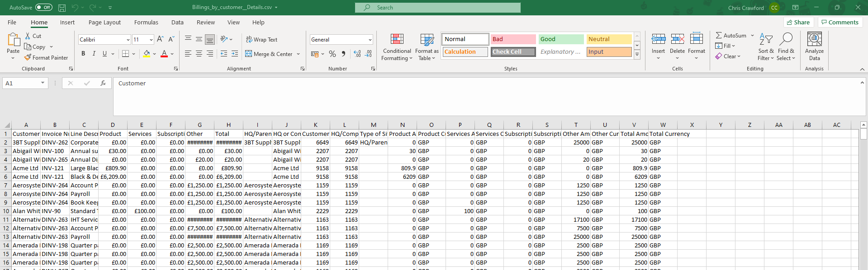Click the Insert Function fx icon
868x270 pixels.
pyautogui.click(x=103, y=83)
